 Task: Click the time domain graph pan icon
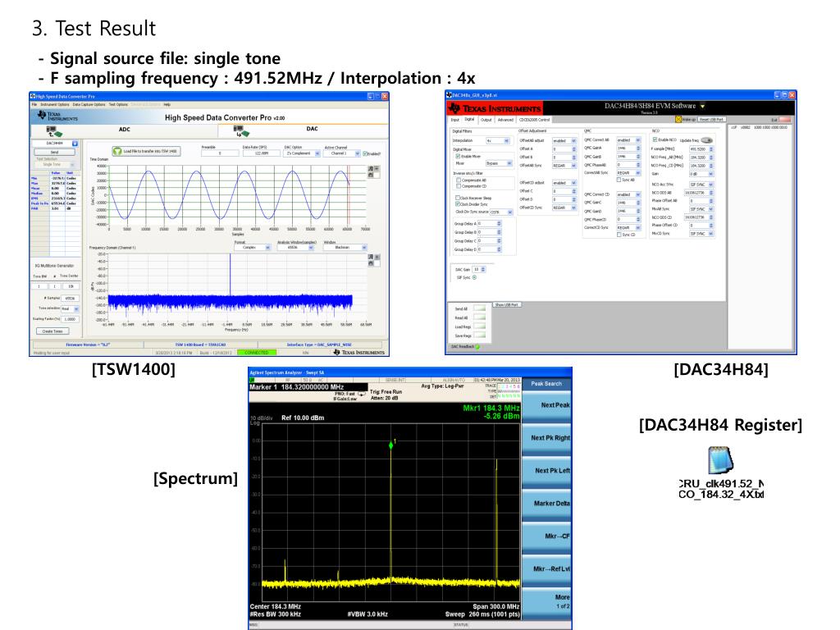[371, 175]
